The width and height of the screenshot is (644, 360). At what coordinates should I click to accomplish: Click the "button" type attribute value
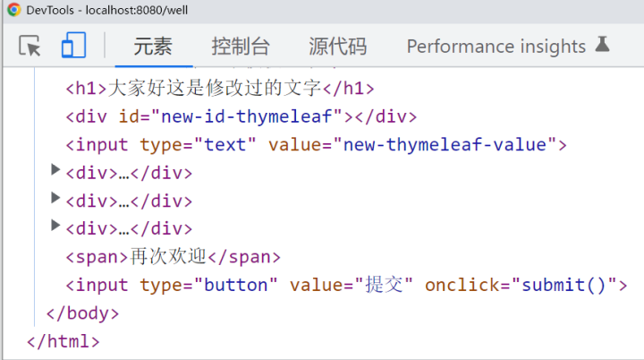pos(236,285)
